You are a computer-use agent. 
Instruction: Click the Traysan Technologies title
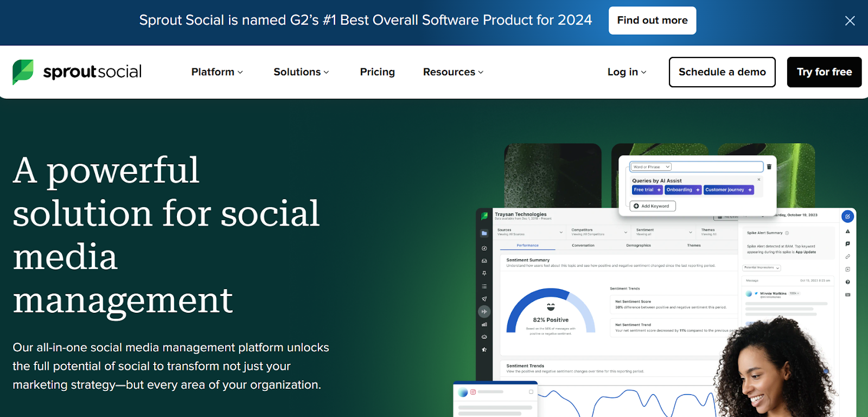tap(521, 214)
